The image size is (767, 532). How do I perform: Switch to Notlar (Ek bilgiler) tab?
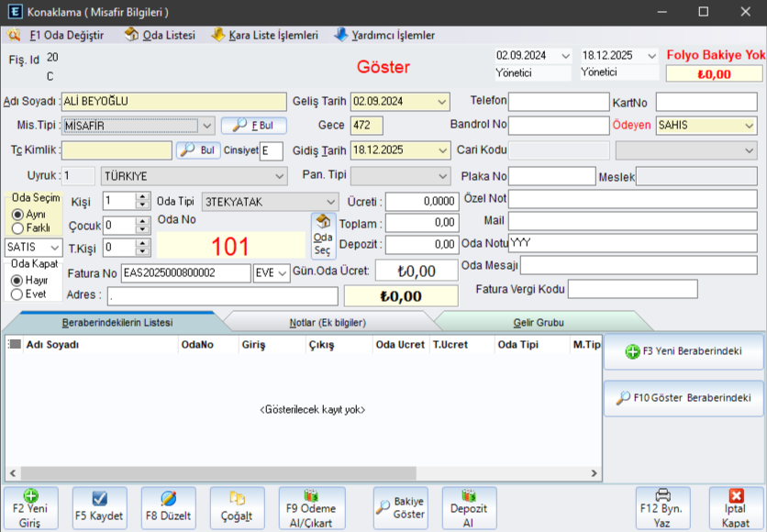327,322
